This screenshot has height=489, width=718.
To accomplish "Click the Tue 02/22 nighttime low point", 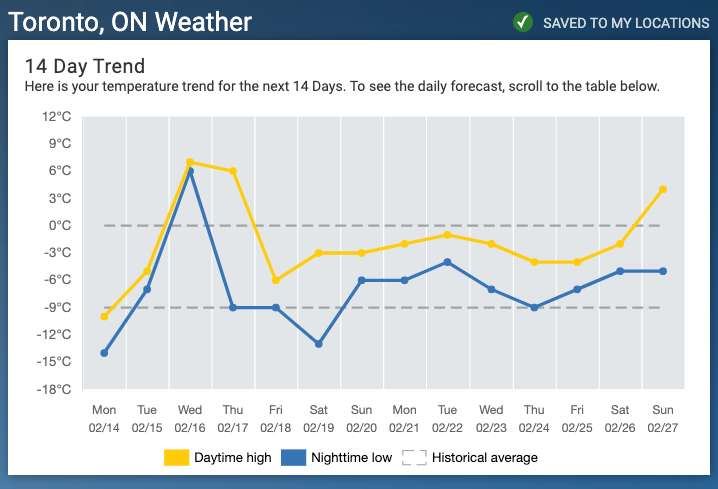I will pos(447,262).
